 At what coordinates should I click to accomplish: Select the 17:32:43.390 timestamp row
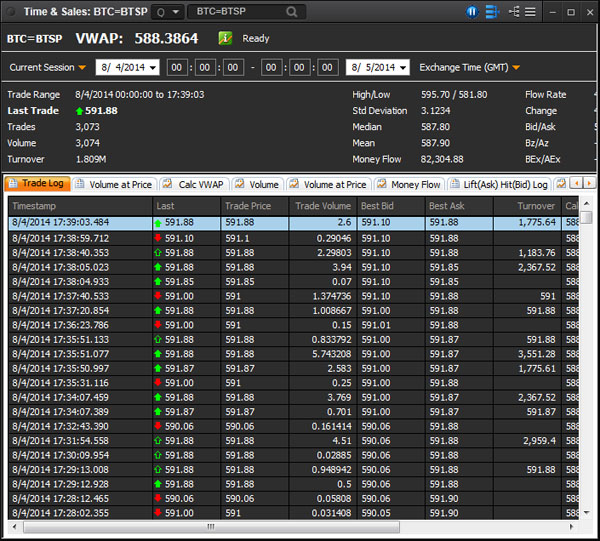294,426
